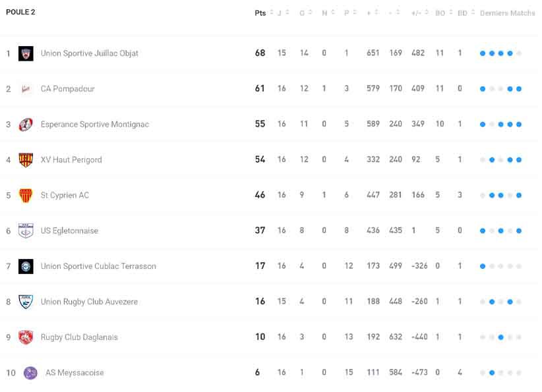This screenshot has height=392, width=542.
Task: Click the Derniers Matchs column header
Action: tap(507, 13)
